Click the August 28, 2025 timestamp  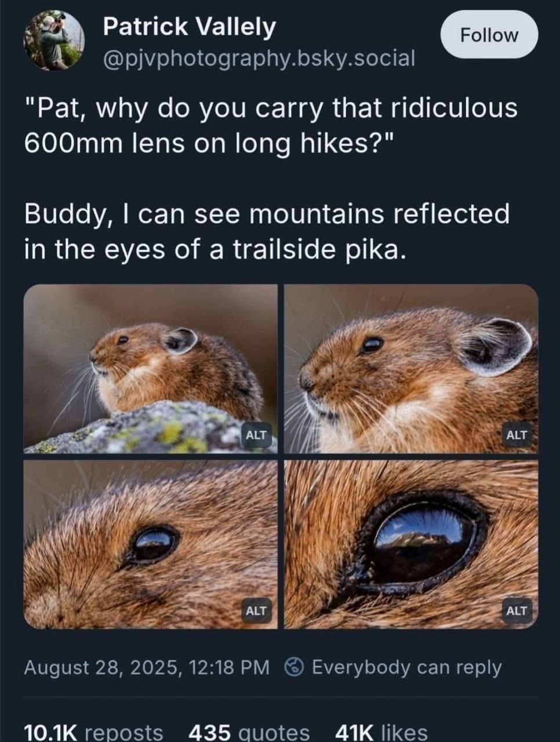coord(147,667)
